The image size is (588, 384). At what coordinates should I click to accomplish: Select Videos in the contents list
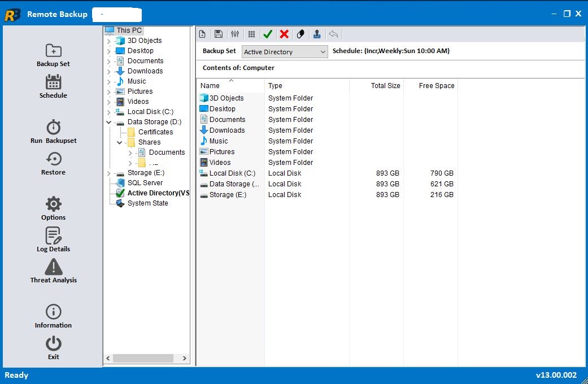(220, 163)
